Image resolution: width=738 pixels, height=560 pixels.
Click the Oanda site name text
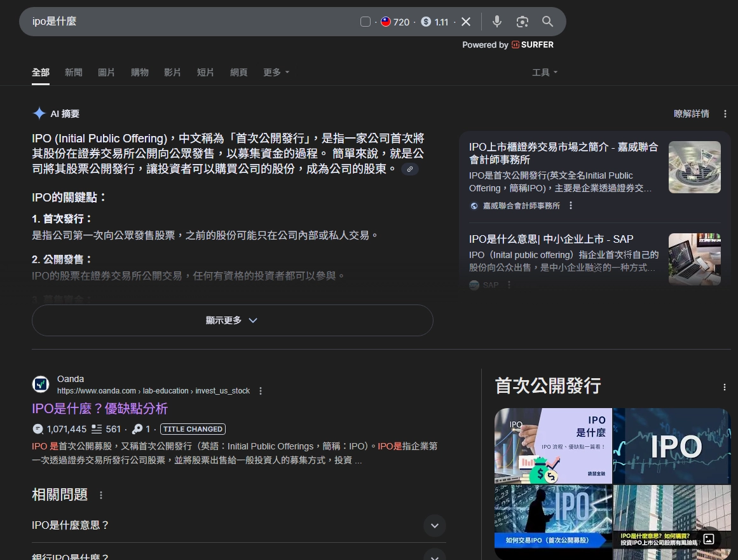click(71, 379)
